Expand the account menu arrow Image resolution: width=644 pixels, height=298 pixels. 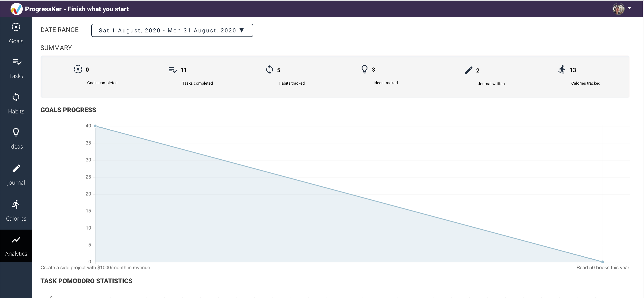pyautogui.click(x=630, y=8)
